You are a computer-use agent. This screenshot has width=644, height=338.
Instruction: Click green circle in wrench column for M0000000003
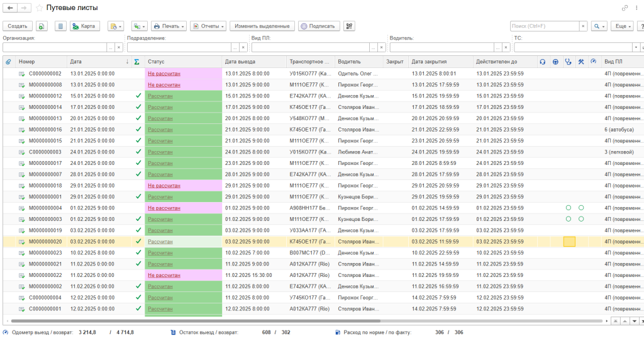(x=581, y=219)
